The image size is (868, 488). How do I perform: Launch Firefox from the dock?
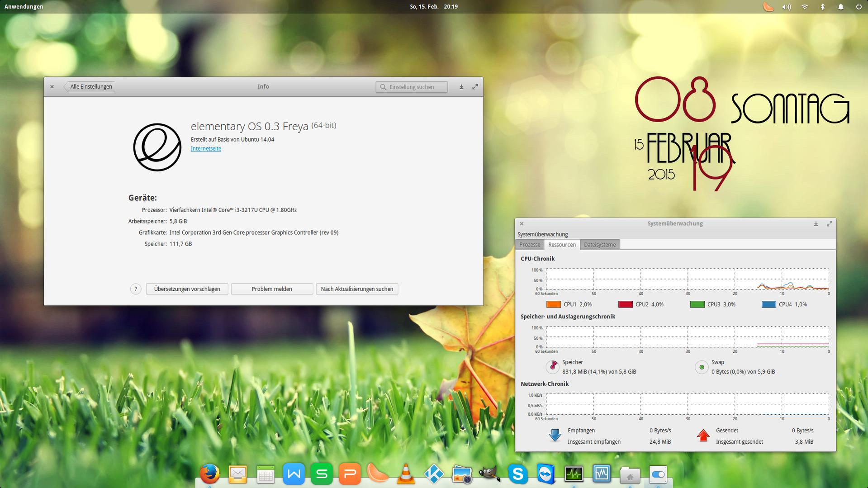click(209, 474)
